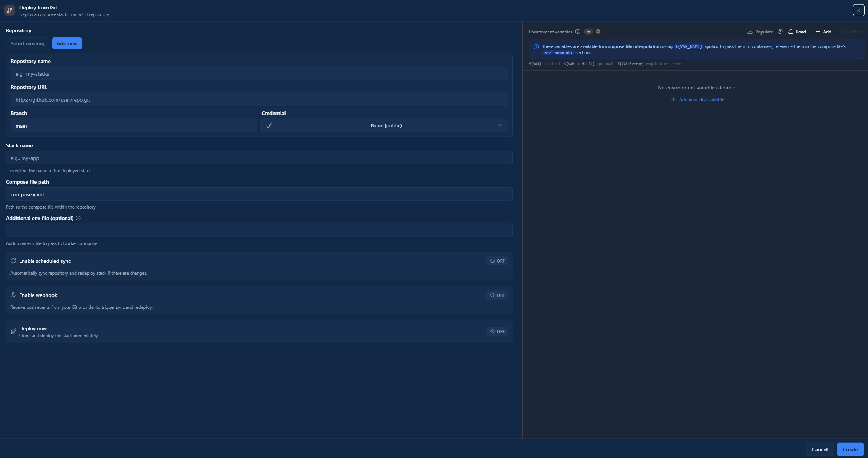Switch to raw file view of variables
868x458 pixels.
point(598,32)
